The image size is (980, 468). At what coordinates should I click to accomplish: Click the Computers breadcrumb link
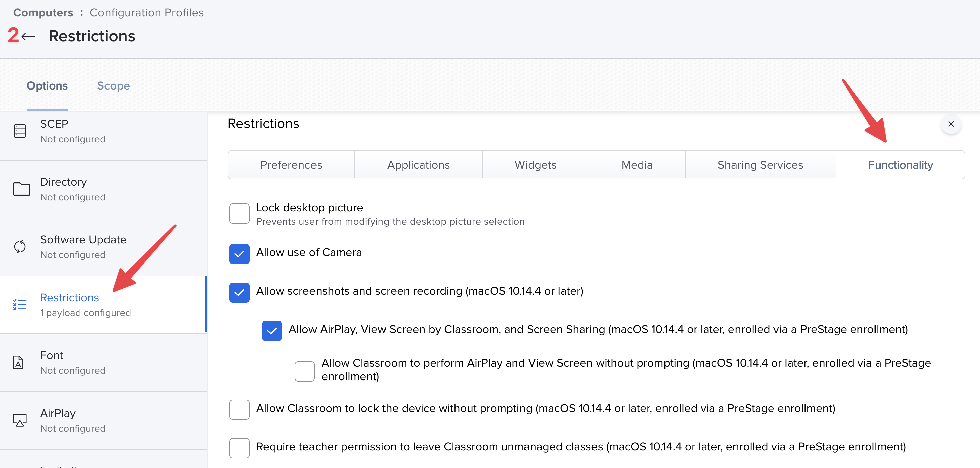coord(43,12)
